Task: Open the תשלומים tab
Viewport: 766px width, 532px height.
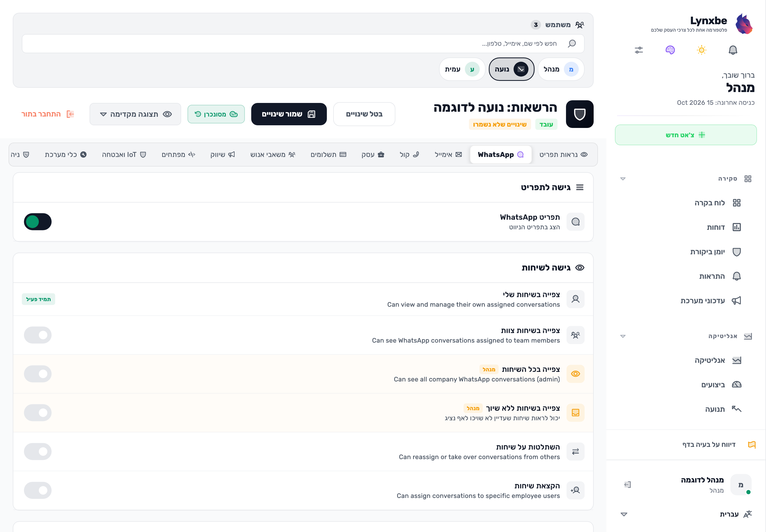Action: coord(328,154)
